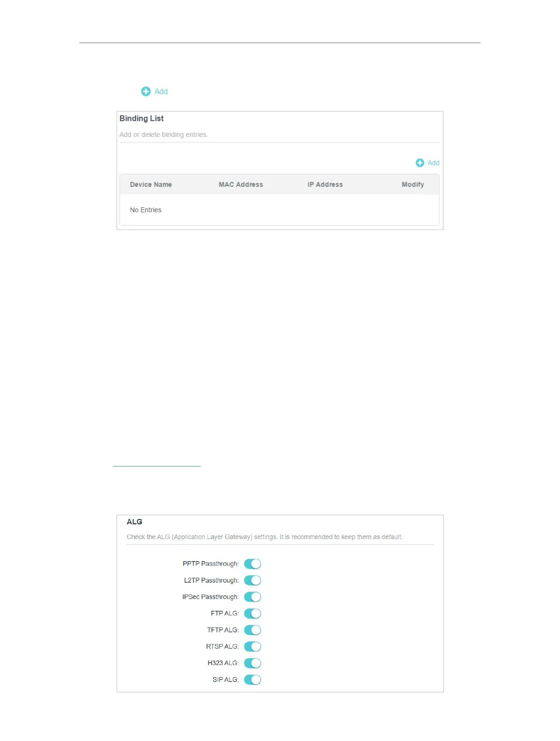Click the MAC Address column header
The height and width of the screenshot is (741, 560).
(x=241, y=185)
